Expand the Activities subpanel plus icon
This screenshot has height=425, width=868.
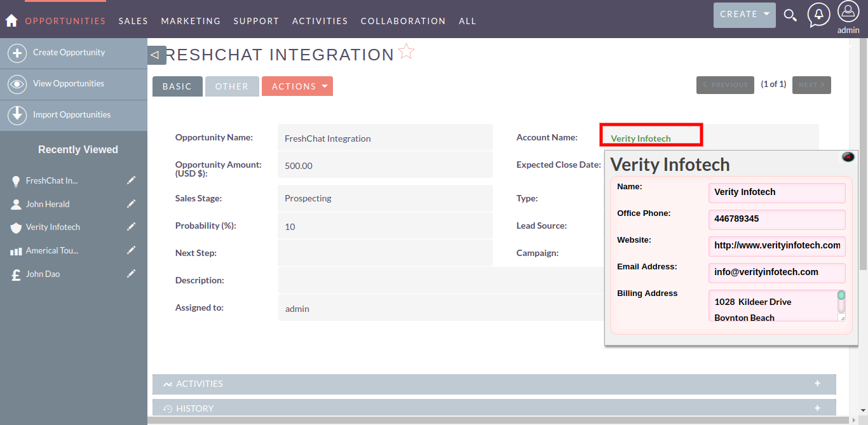pos(817,384)
